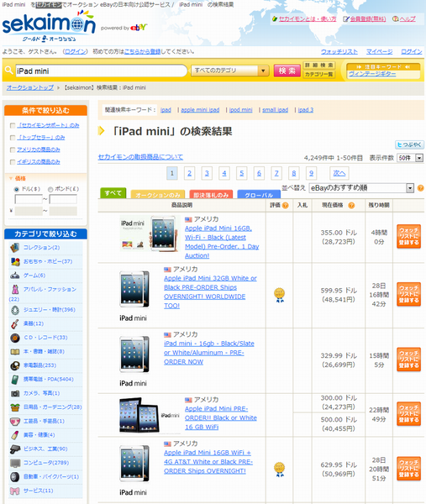Click help icon beside the sort dropdown
This screenshot has width=426, height=504.
click(420, 188)
